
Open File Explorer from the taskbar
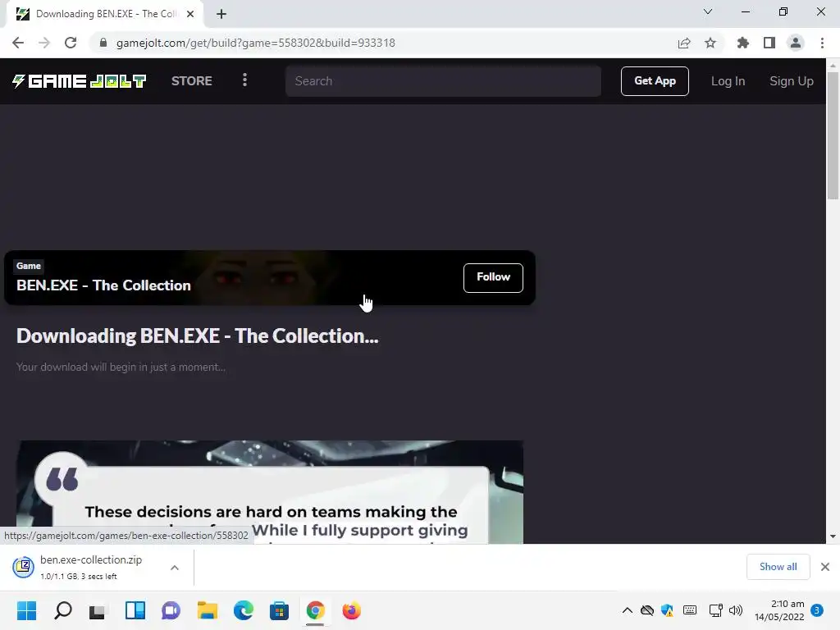point(208,610)
